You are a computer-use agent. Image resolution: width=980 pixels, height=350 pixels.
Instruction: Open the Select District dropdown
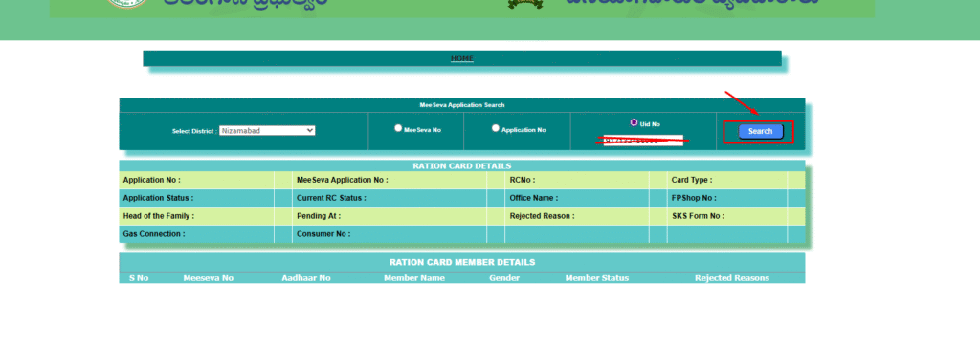pyautogui.click(x=267, y=131)
